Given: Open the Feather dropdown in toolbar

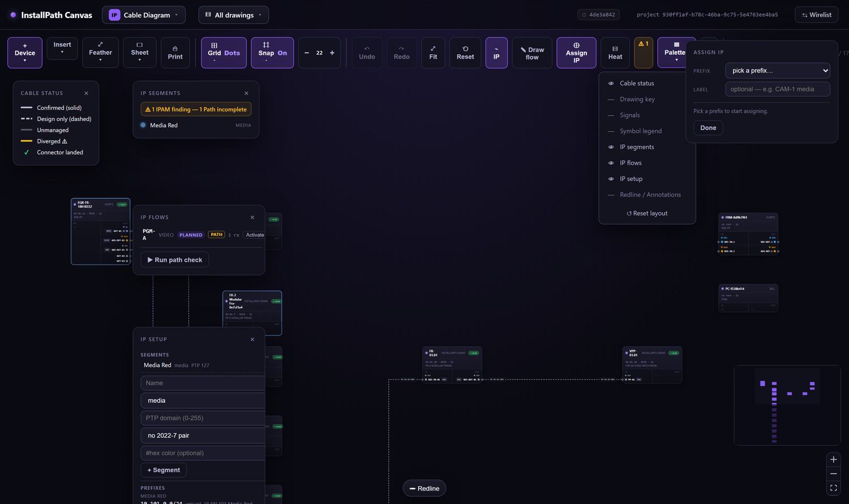Looking at the screenshot, I should (x=100, y=53).
